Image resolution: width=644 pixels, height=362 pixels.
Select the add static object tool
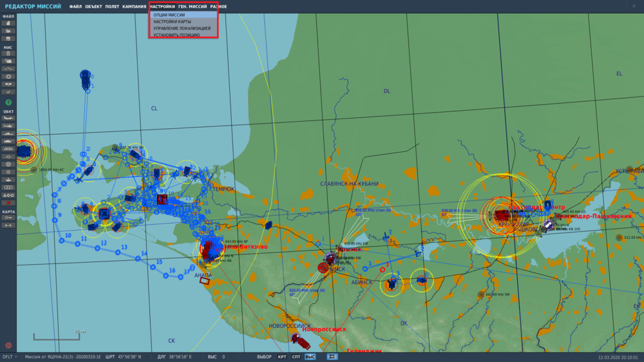click(8, 149)
